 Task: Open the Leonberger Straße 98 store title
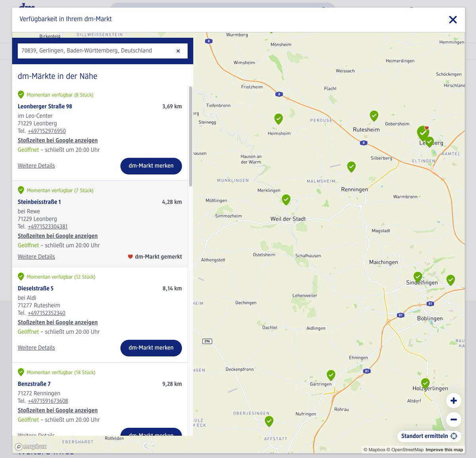point(45,106)
